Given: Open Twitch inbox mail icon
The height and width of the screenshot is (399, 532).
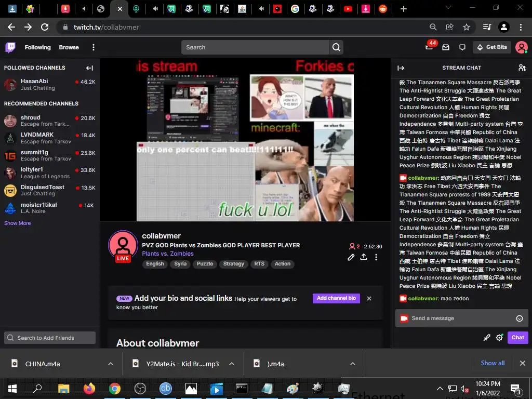Looking at the screenshot, I should [x=446, y=47].
